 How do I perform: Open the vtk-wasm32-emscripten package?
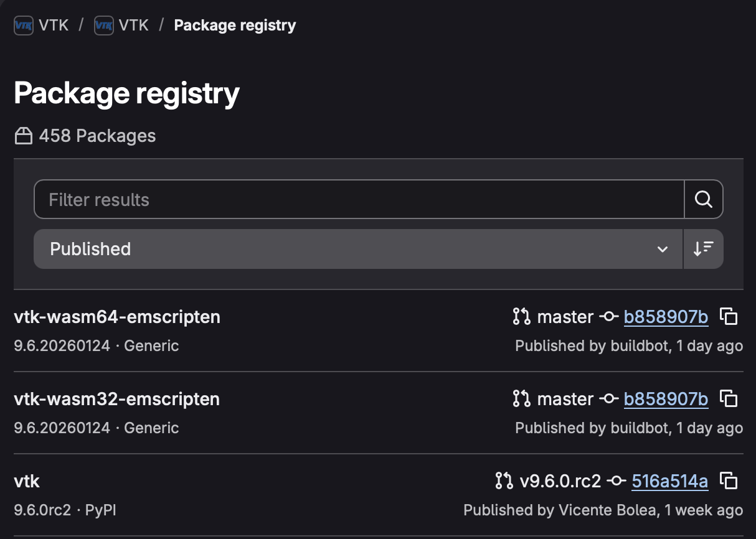117,399
